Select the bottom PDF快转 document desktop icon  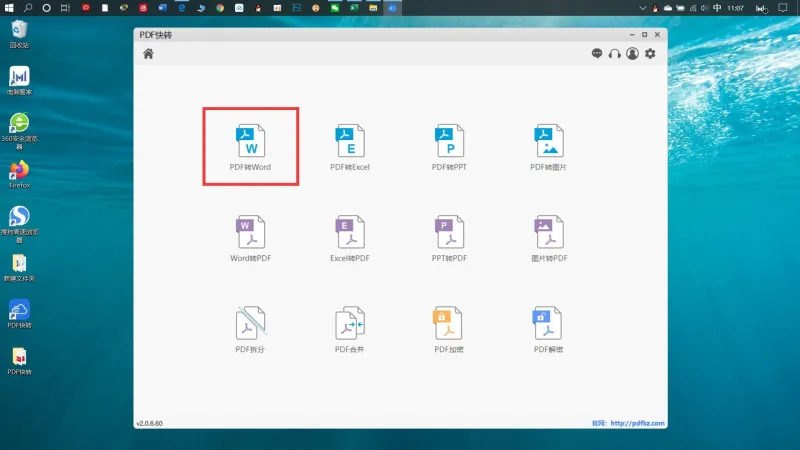click(x=19, y=361)
